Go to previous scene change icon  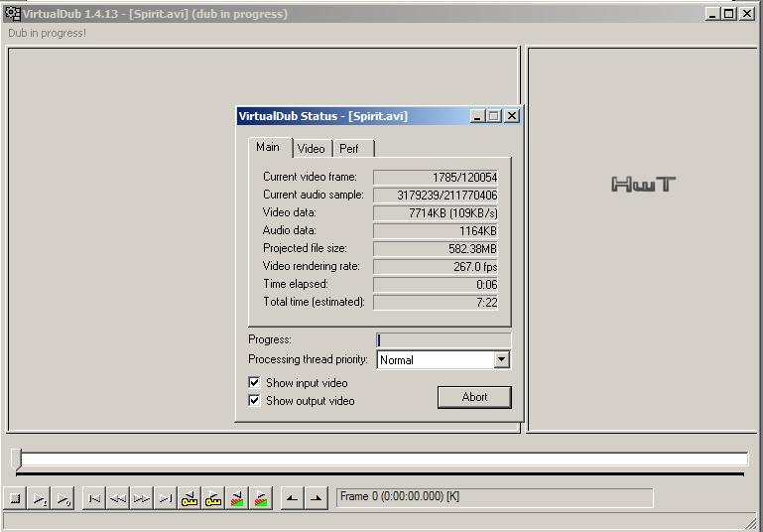tap(237, 498)
